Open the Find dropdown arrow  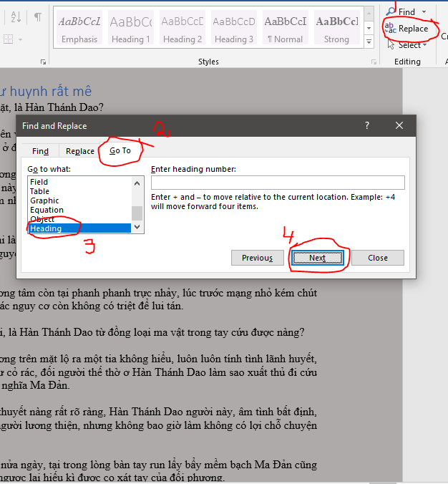pyautogui.click(x=424, y=12)
